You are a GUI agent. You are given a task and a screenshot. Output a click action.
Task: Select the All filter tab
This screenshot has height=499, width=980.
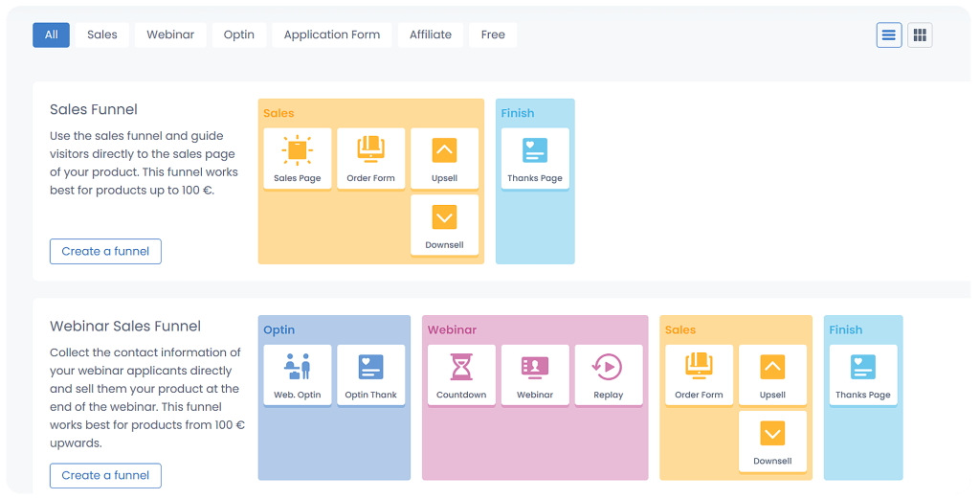[51, 34]
